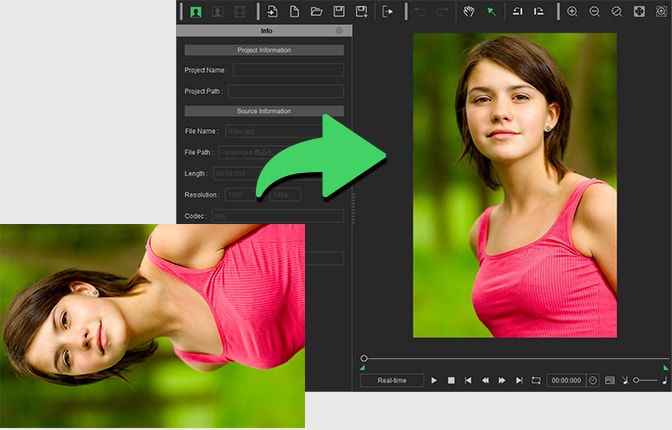Click the green portrait mode icon
This screenshot has height=430, width=672.
pos(194,12)
